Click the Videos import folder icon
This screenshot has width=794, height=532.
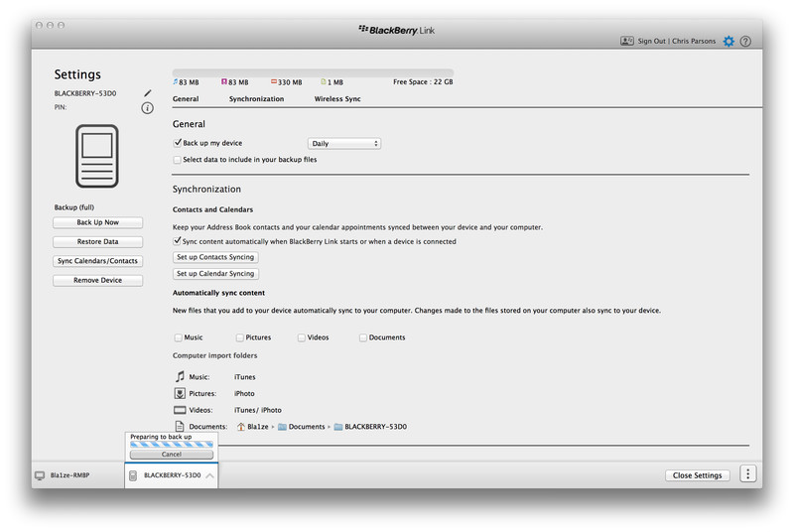pyautogui.click(x=180, y=410)
